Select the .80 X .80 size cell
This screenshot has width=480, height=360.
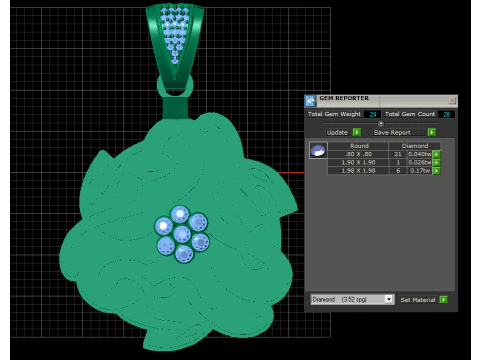click(x=358, y=154)
